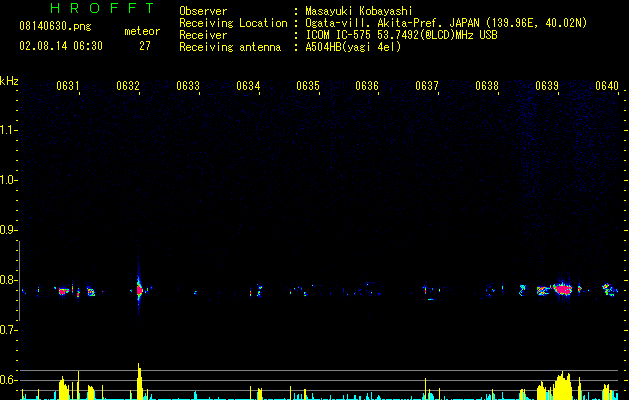Click the 0635 time marker
This screenshot has width=629, height=400.
(308, 86)
